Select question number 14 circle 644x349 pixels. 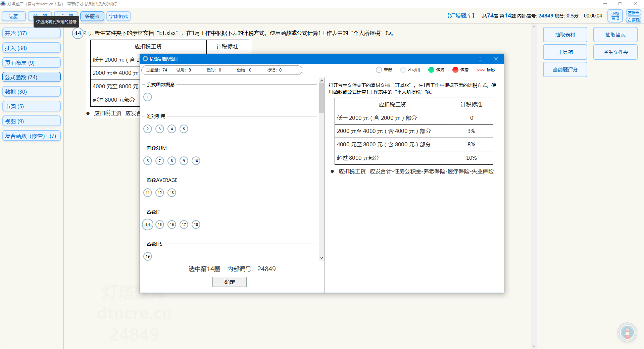[x=148, y=225]
